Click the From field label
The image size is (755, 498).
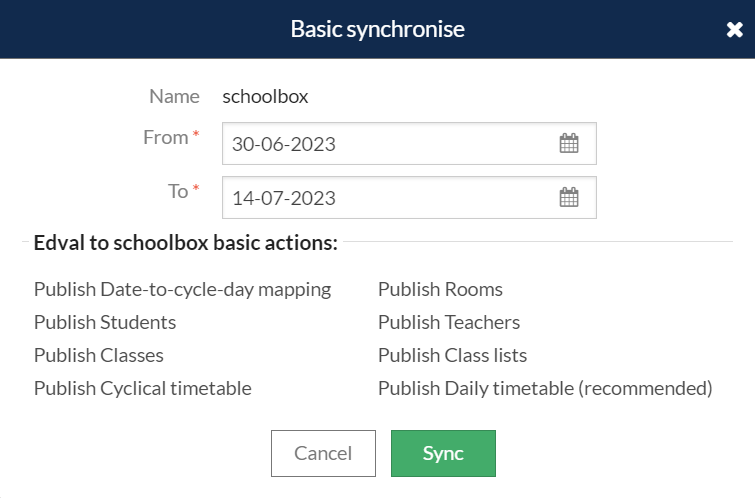point(166,138)
